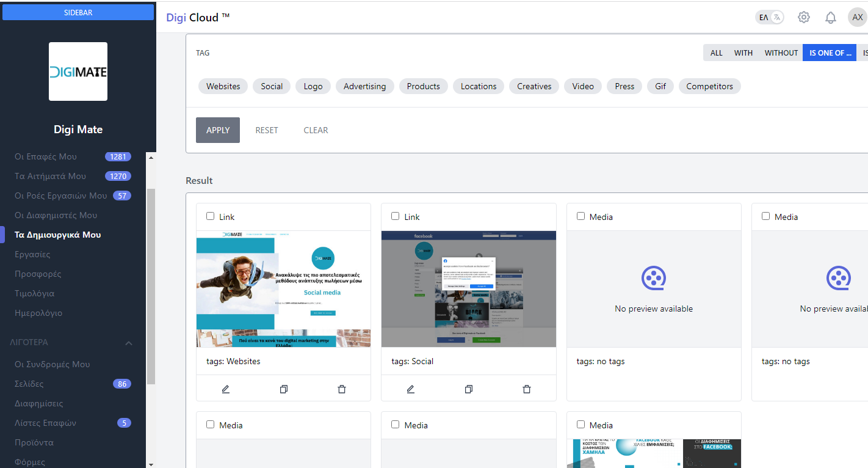Click the edit pencil icon under Social card
This screenshot has width=868, height=468.
click(x=411, y=389)
